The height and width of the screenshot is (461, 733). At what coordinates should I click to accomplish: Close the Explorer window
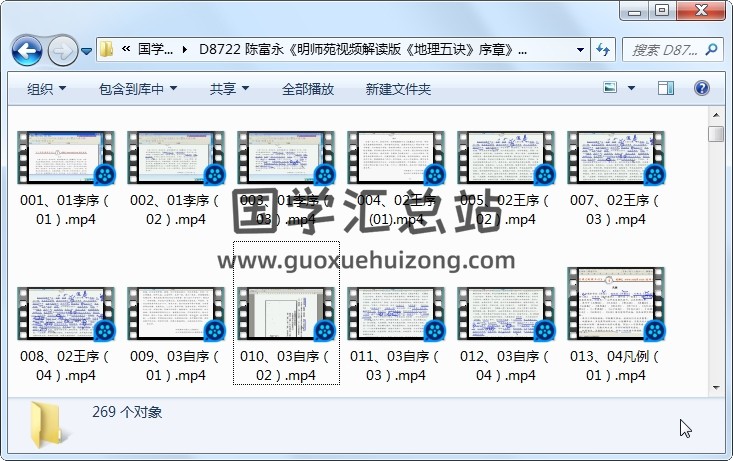pyautogui.click(x=700, y=11)
